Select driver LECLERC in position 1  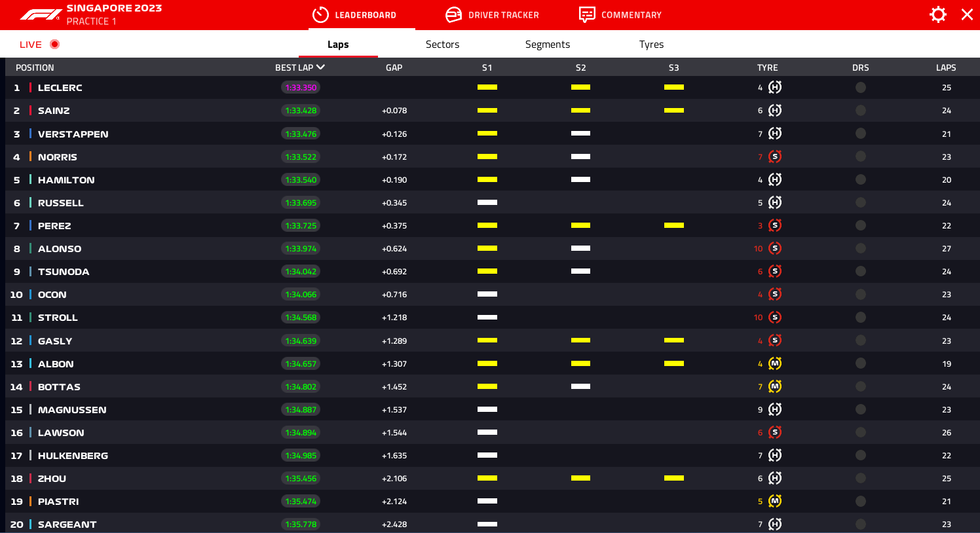point(60,88)
